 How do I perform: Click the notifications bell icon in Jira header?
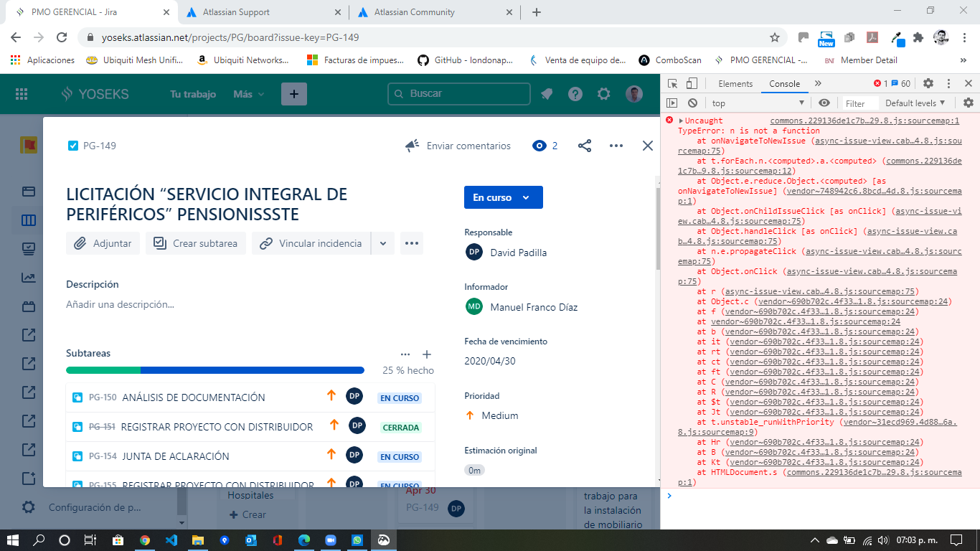point(547,94)
